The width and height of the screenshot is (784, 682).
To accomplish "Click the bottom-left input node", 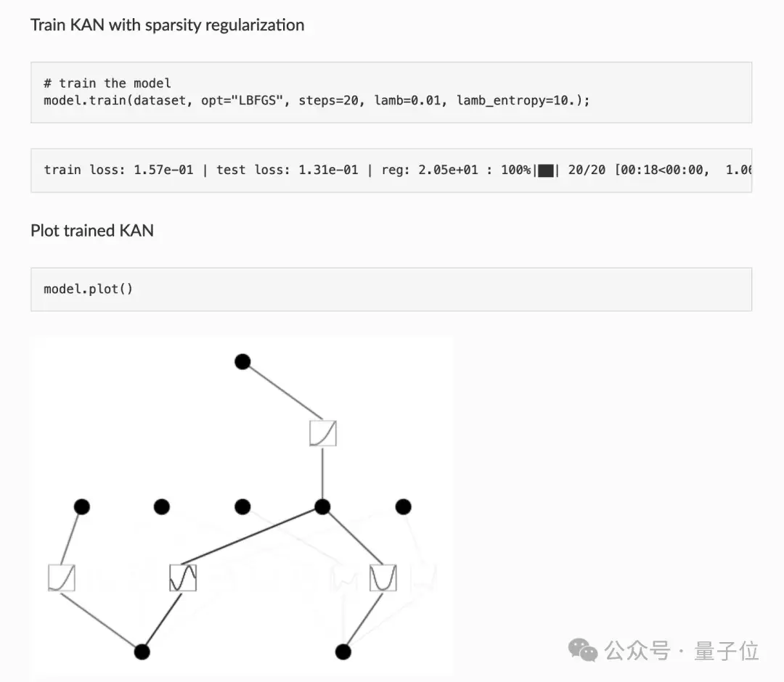I will click(x=142, y=652).
